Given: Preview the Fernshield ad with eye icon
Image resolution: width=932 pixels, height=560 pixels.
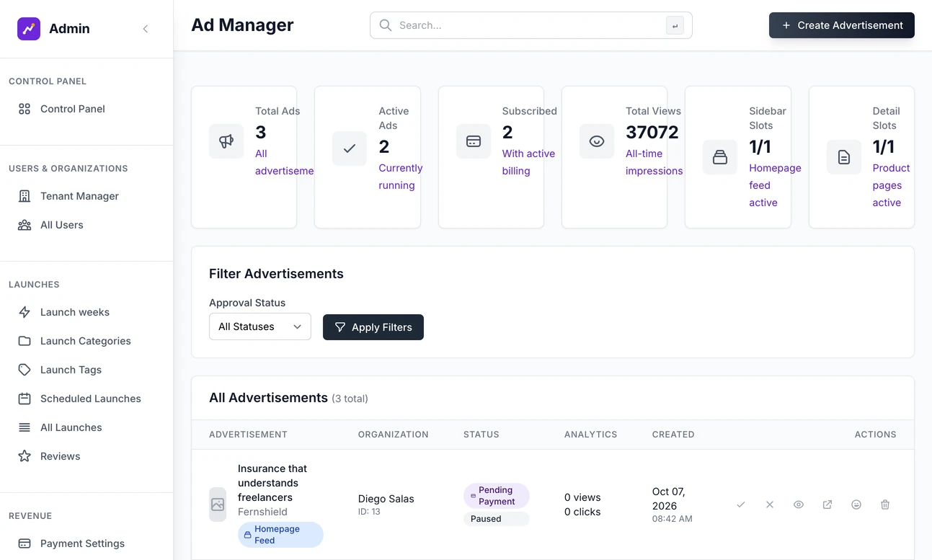Looking at the screenshot, I should click(799, 505).
